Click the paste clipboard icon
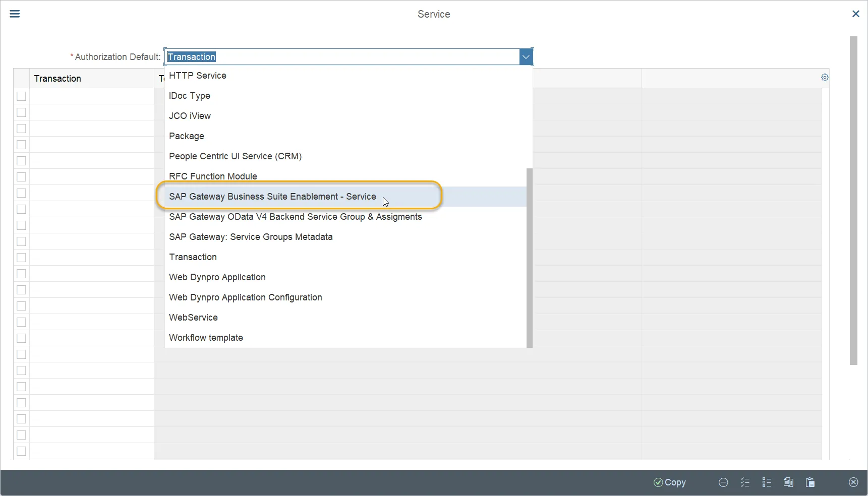 [810, 482]
